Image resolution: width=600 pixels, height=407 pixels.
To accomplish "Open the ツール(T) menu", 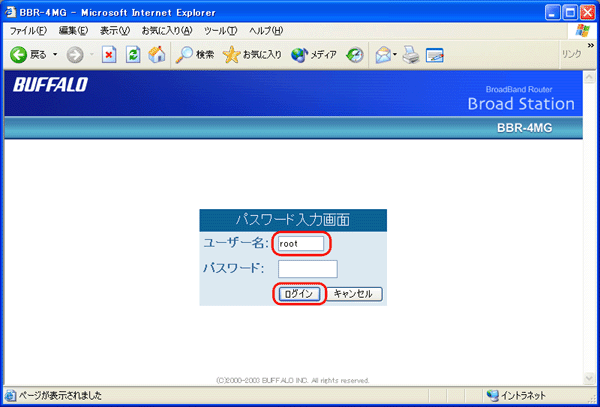I will coord(220,31).
